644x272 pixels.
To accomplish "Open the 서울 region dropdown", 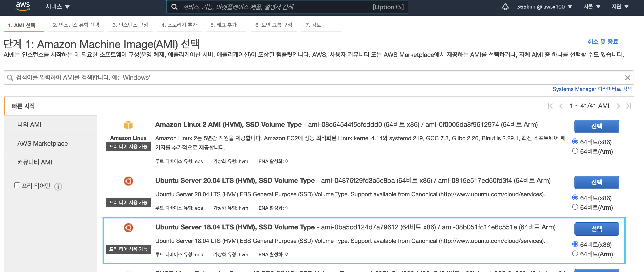I will [x=591, y=7].
